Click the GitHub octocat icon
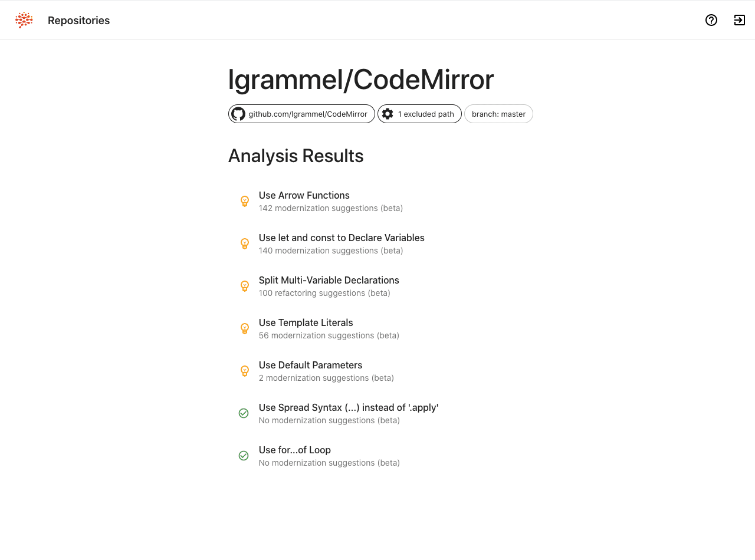 coord(238,114)
